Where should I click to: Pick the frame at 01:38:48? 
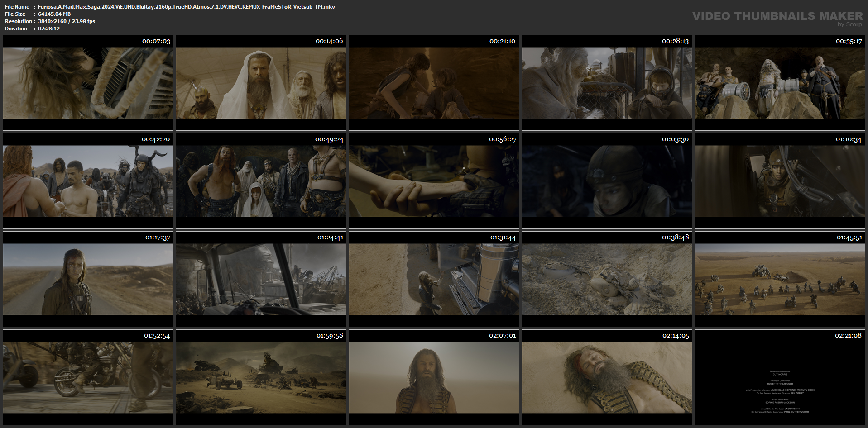coord(607,279)
